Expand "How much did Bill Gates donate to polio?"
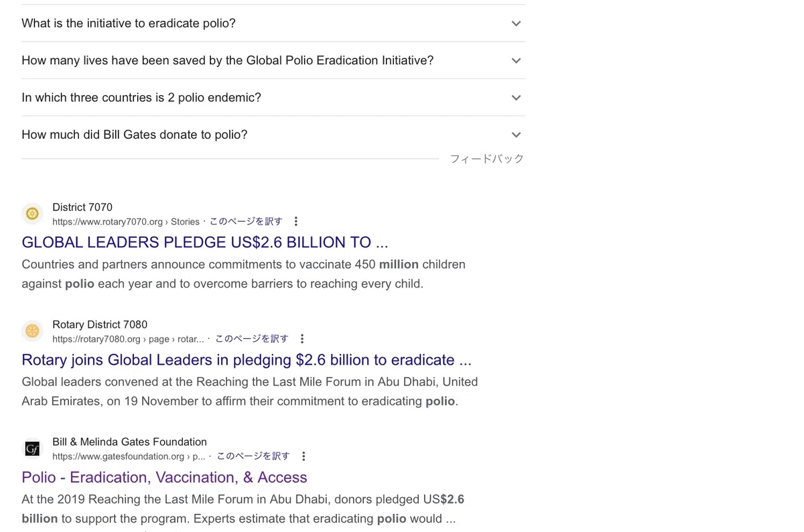Image resolution: width=804 pixels, height=532 pixels. [273, 135]
